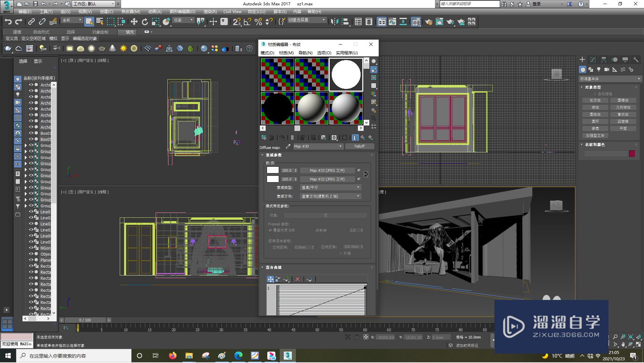Toggle visibility eye of Box05 object
This screenshot has height=363, width=644.
pos(31,139)
